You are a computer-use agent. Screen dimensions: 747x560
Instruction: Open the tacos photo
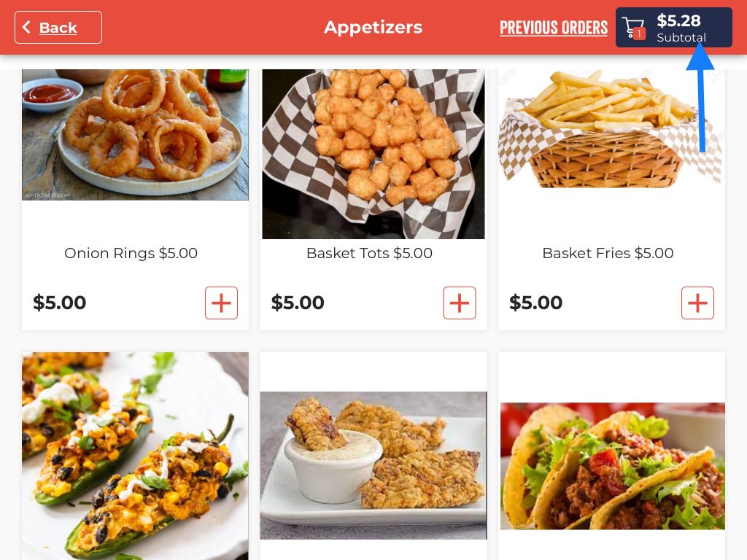pos(613,466)
